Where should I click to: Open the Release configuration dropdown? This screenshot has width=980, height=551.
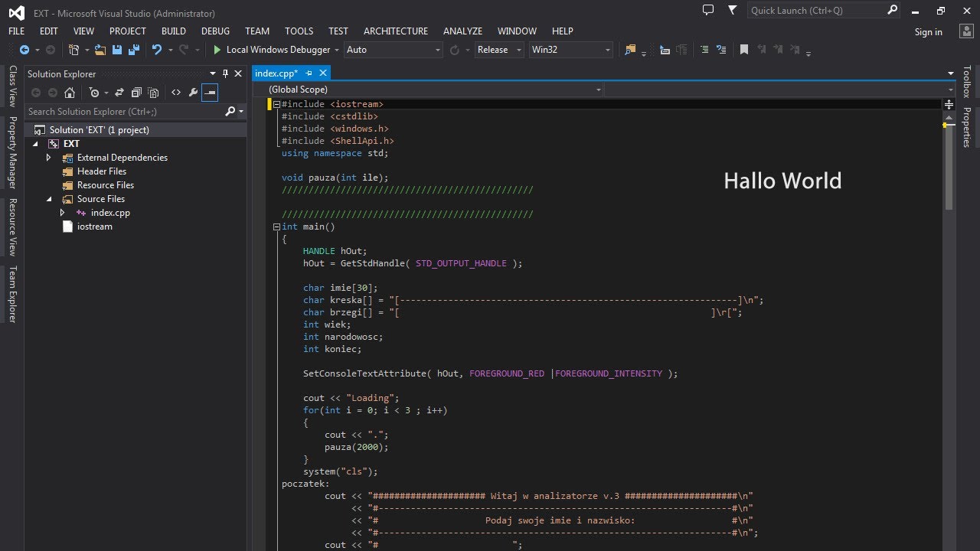[499, 50]
